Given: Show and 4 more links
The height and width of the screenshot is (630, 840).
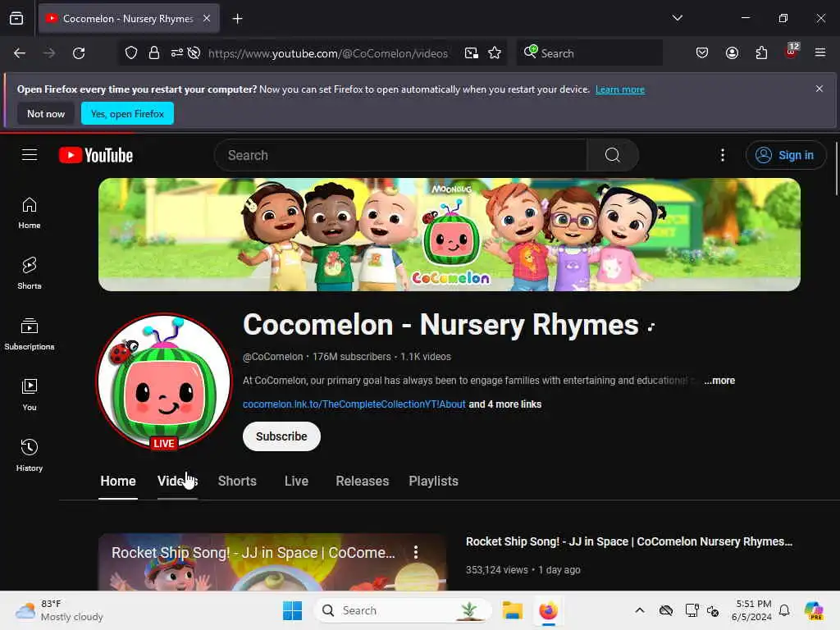Looking at the screenshot, I should point(504,404).
